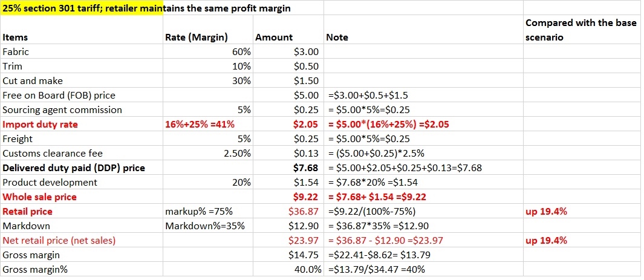Click the "Rate (Margin)" column header cell
The image size is (644, 280).
[x=196, y=37]
